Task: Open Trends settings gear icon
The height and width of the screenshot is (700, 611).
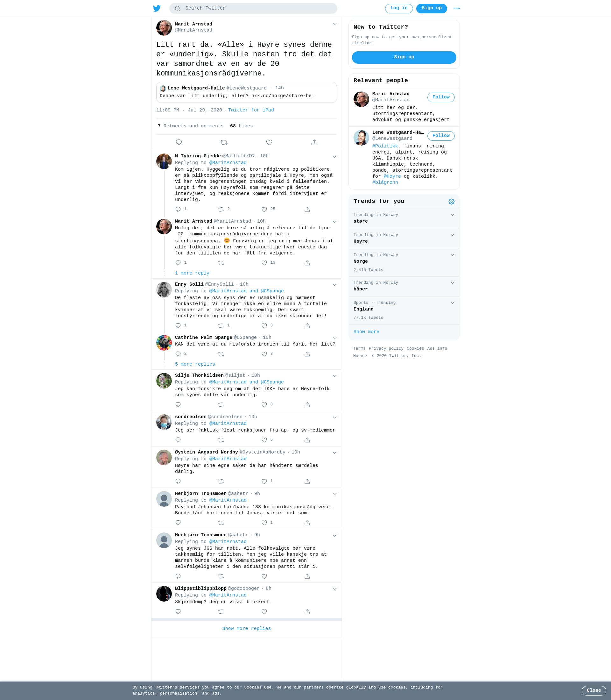Action: [x=452, y=202]
